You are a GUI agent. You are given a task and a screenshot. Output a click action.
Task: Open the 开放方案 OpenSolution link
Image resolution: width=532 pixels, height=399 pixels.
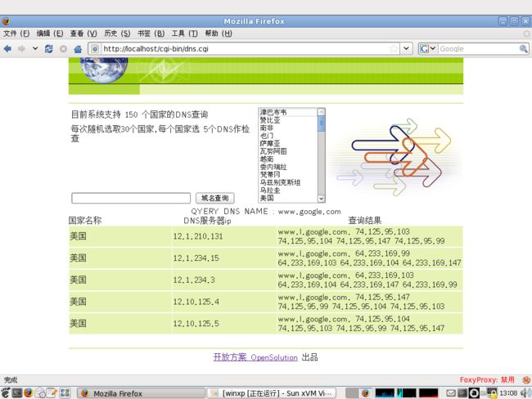click(255, 357)
